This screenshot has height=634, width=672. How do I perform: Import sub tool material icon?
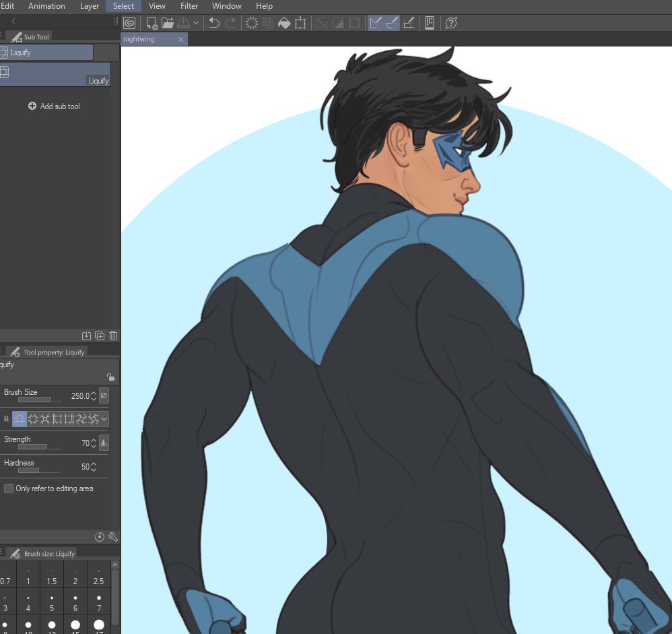86,336
